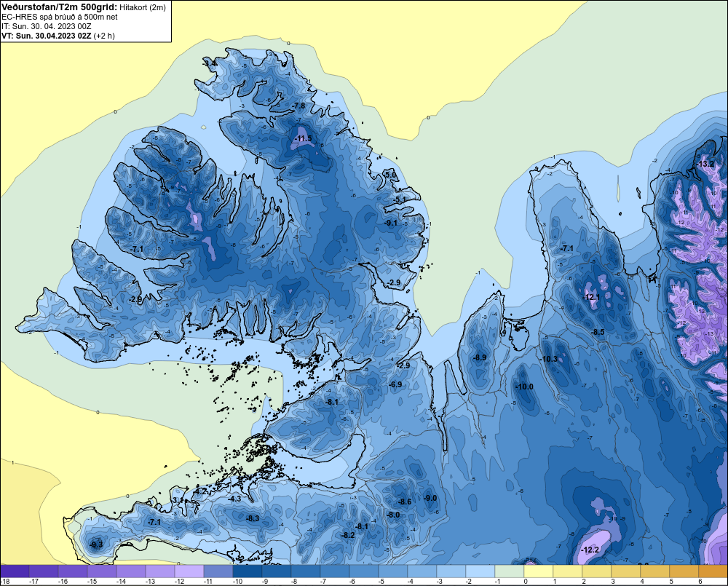Image resolution: width=728 pixels, height=586 pixels.
Task: Select the -10.3 temperature label
Action: [549, 359]
